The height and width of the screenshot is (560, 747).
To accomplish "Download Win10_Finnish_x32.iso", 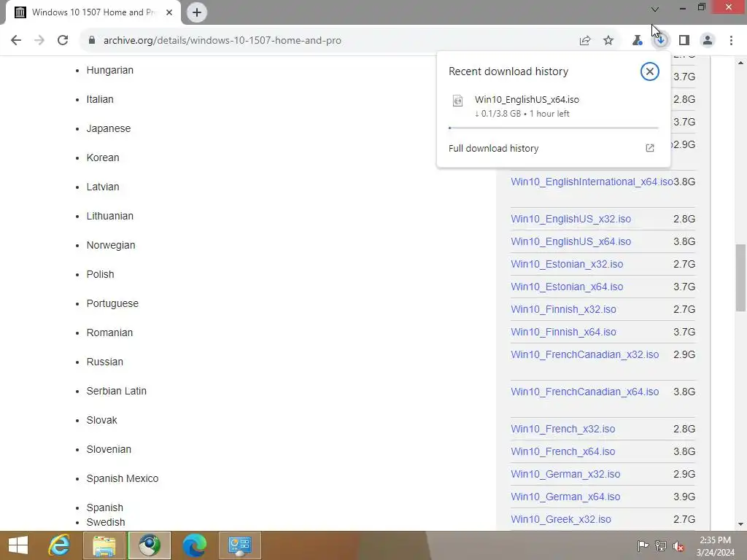I will pos(564,309).
